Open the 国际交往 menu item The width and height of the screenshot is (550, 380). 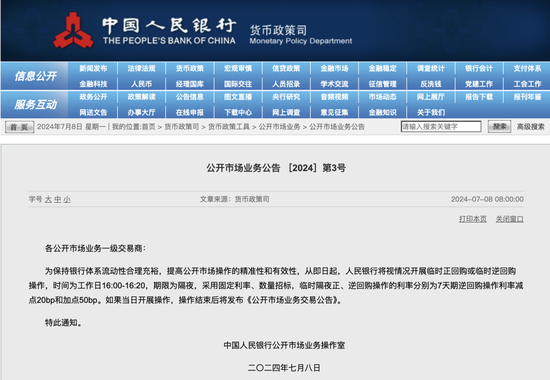coord(238,84)
